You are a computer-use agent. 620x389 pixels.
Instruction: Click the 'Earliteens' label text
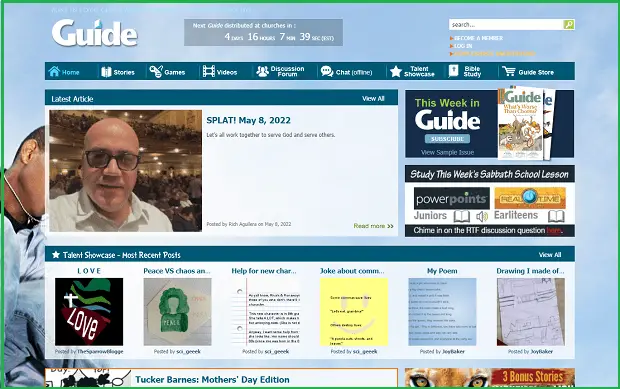click(516, 215)
